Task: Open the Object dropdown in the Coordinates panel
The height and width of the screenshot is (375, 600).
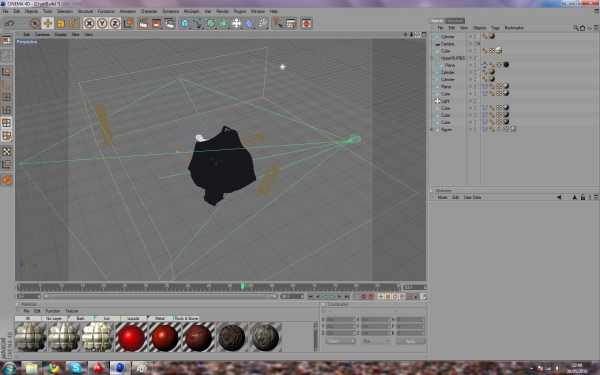Action: pyautogui.click(x=340, y=341)
